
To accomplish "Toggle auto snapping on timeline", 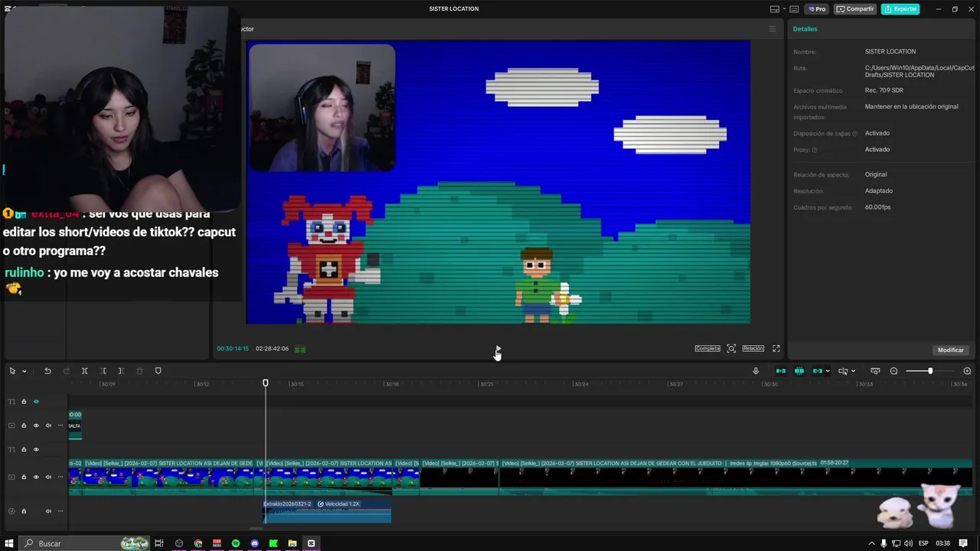I will [799, 371].
